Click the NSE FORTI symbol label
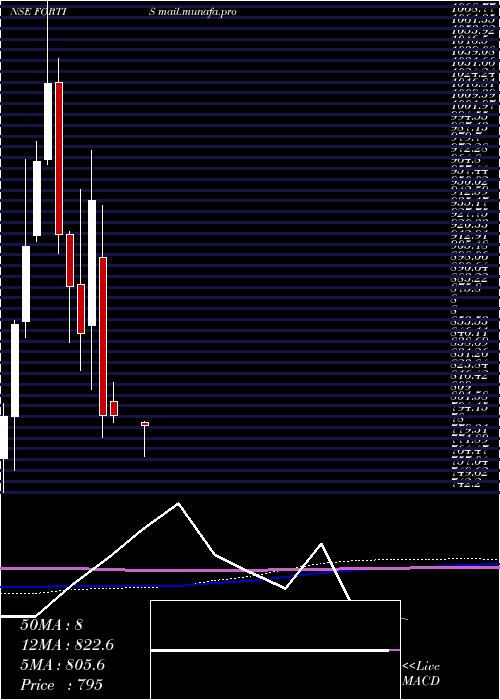 38,12
